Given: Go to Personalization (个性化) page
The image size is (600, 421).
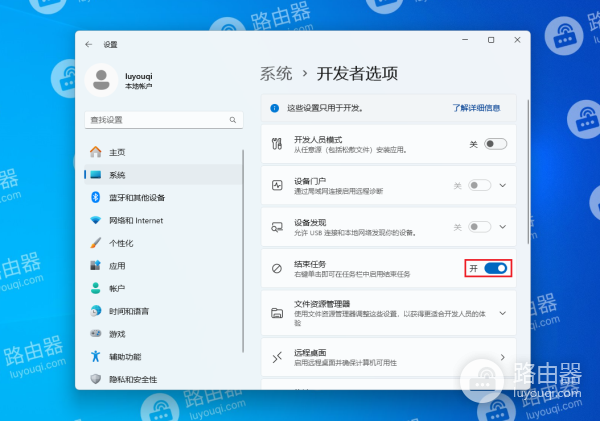Looking at the screenshot, I should [163, 243].
